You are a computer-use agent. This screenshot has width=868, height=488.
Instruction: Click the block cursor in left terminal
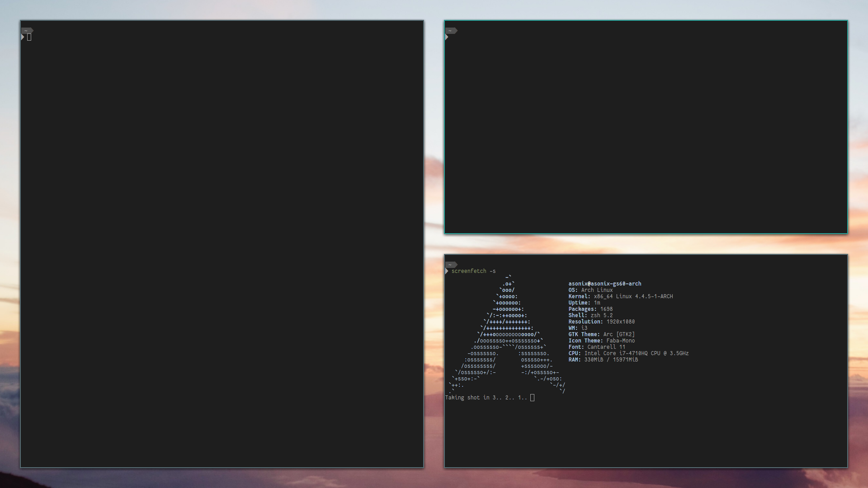click(29, 37)
